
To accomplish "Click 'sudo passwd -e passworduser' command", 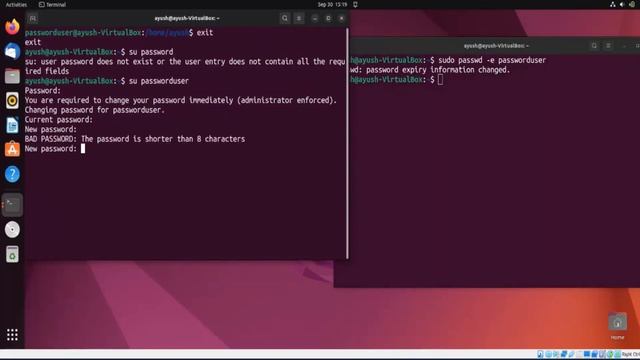I will point(492,60).
